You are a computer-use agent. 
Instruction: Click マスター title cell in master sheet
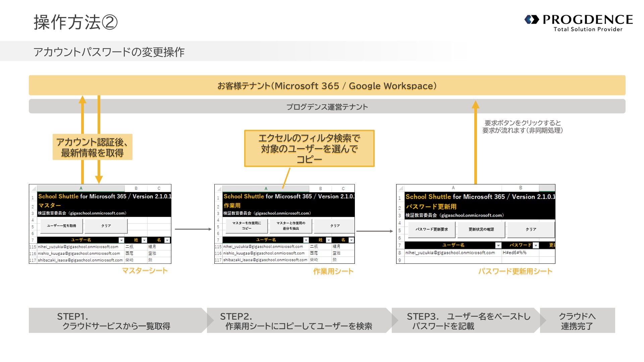[x=50, y=205]
